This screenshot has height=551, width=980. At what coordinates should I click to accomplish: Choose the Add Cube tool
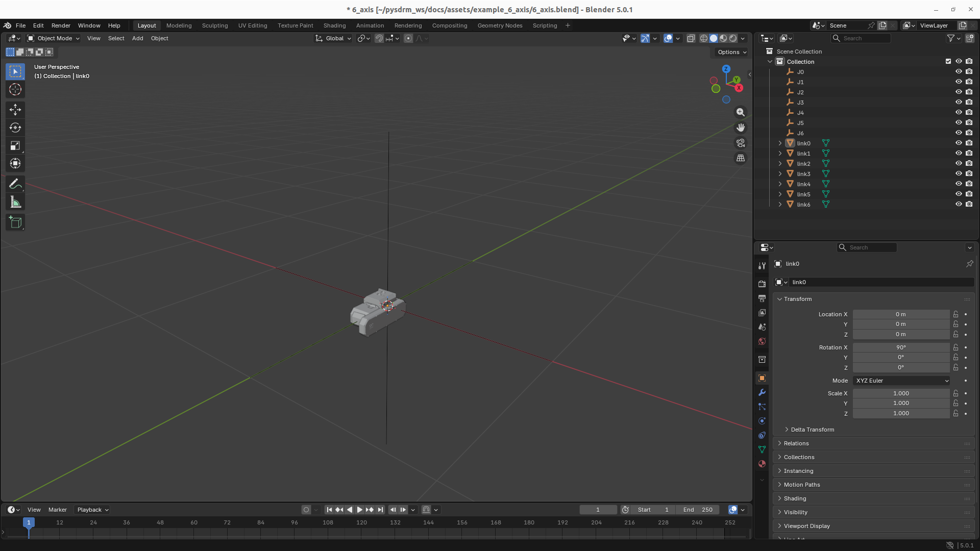click(15, 222)
